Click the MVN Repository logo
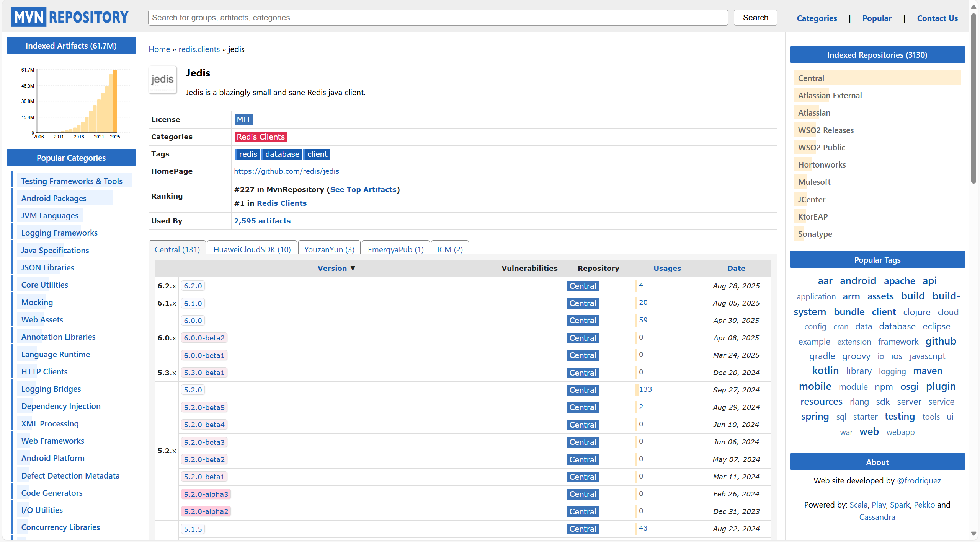980x542 pixels. point(70,17)
